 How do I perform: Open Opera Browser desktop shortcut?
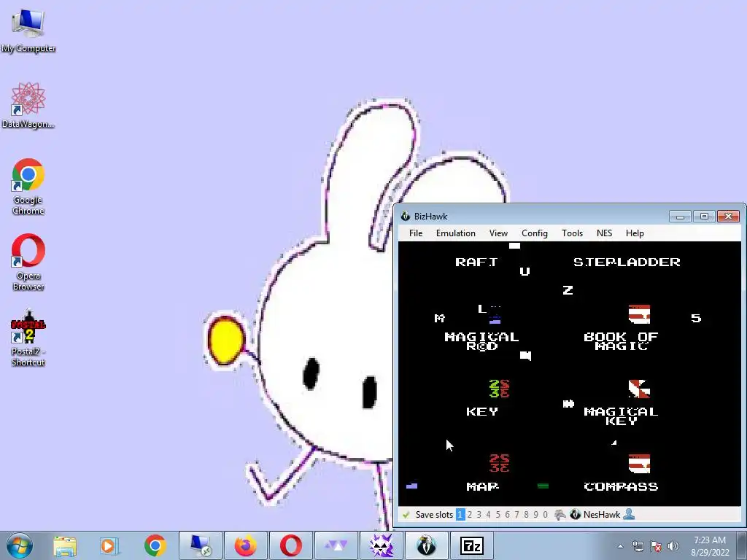point(28,262)
